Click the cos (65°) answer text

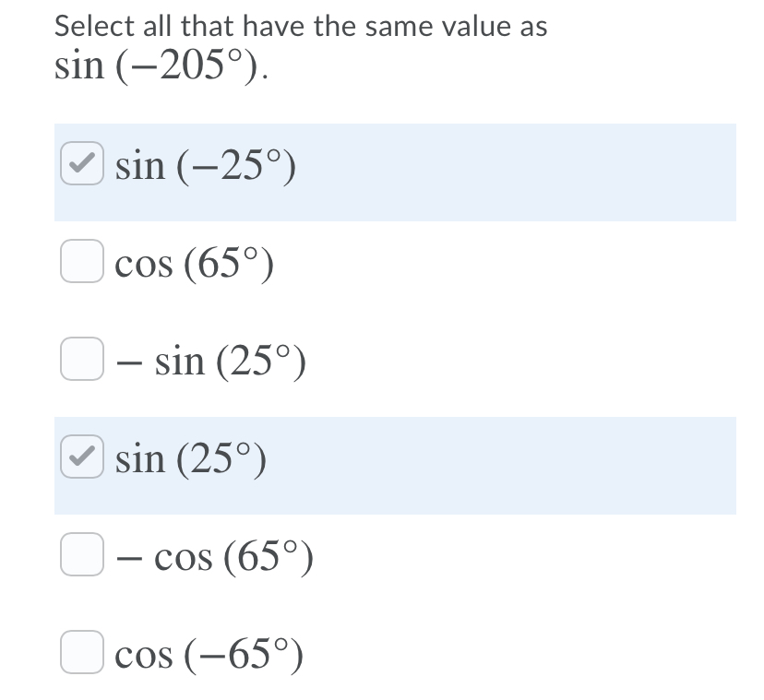[x=194, y=263]
